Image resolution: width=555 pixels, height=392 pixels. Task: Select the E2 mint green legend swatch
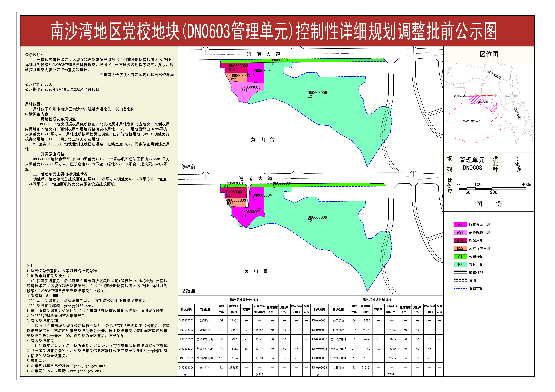(x=460, y=265)
